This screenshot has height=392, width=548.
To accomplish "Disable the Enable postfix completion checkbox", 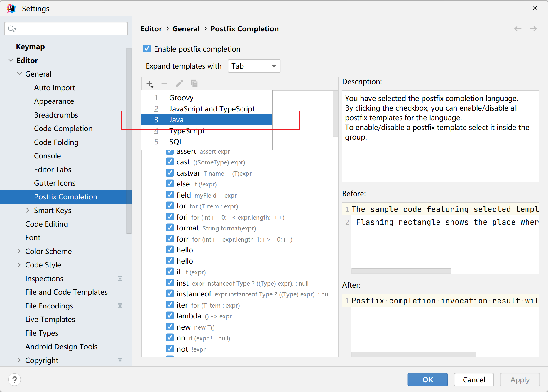I will click(147, 49).
